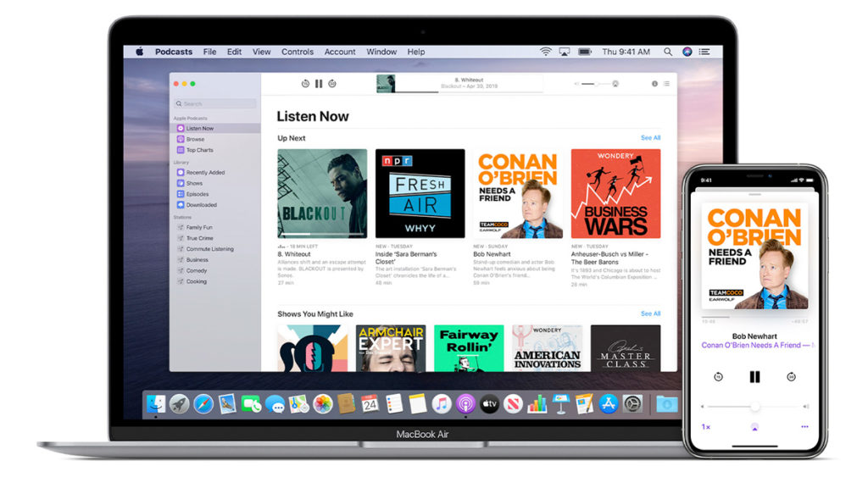
Task: Open Recently Added in Library
Action: point(201,172)
